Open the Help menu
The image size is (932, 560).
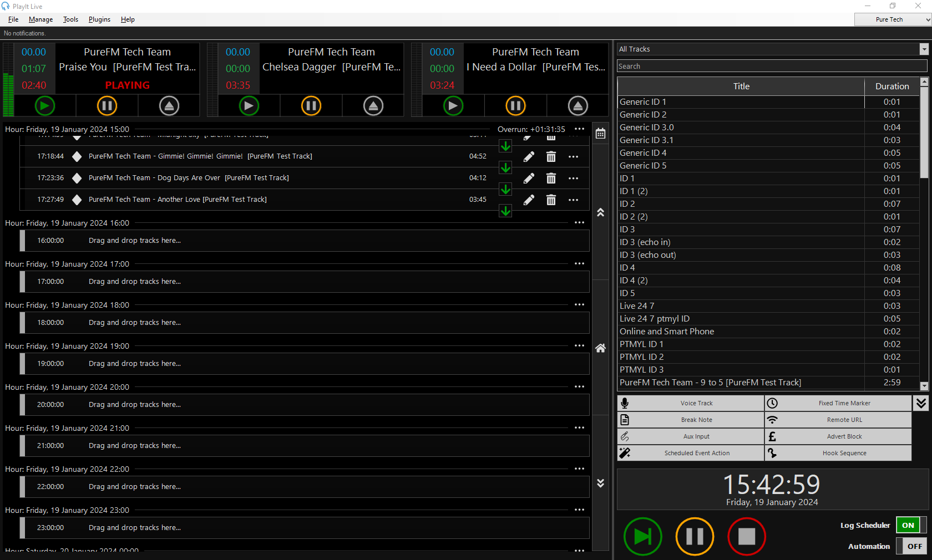(x=128, y=19)
